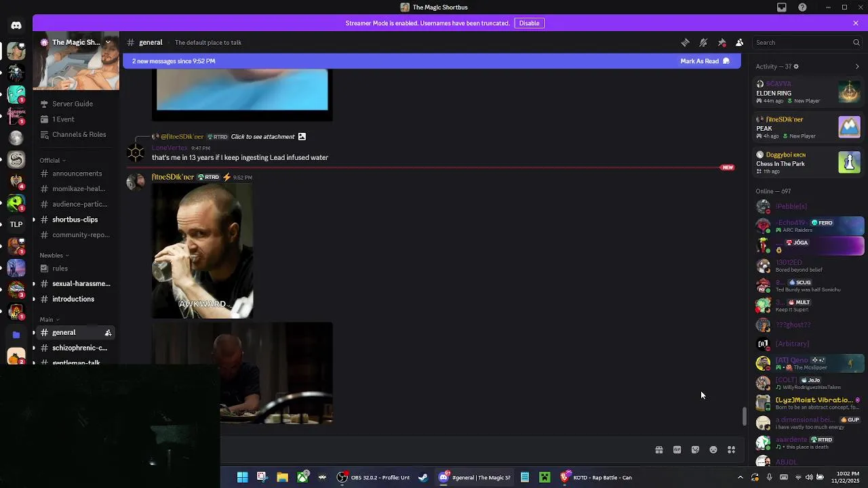Screen dimensions: 868x488
Task: Open apps launcher icon in message bar
Action: [732, 450]
